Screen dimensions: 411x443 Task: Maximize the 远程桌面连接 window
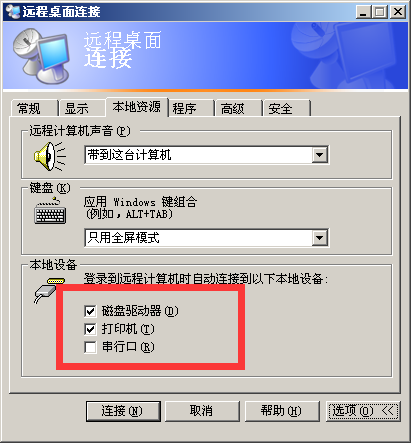[x=379, y=12]
